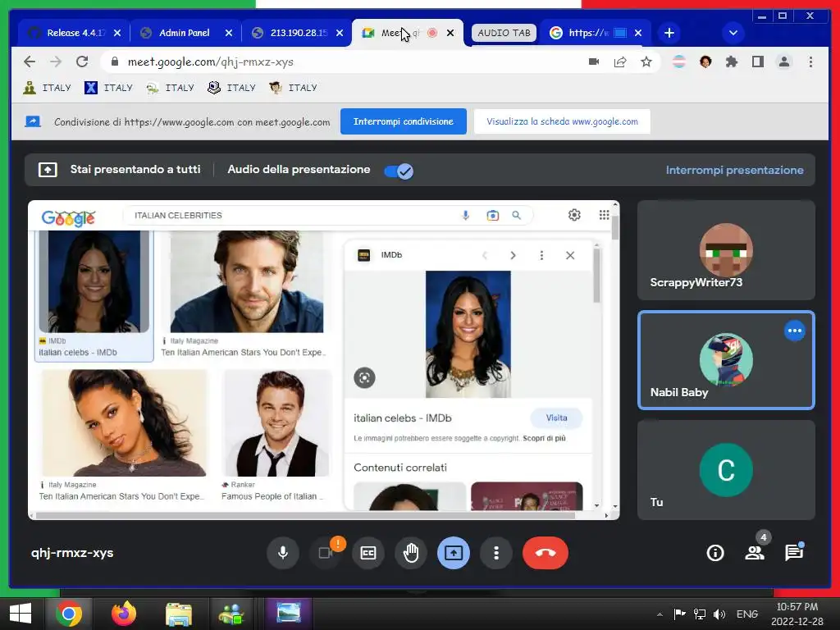Switch to Release 4.4.17 tab
The image size is (840, 630).
[x=75, y=33]
